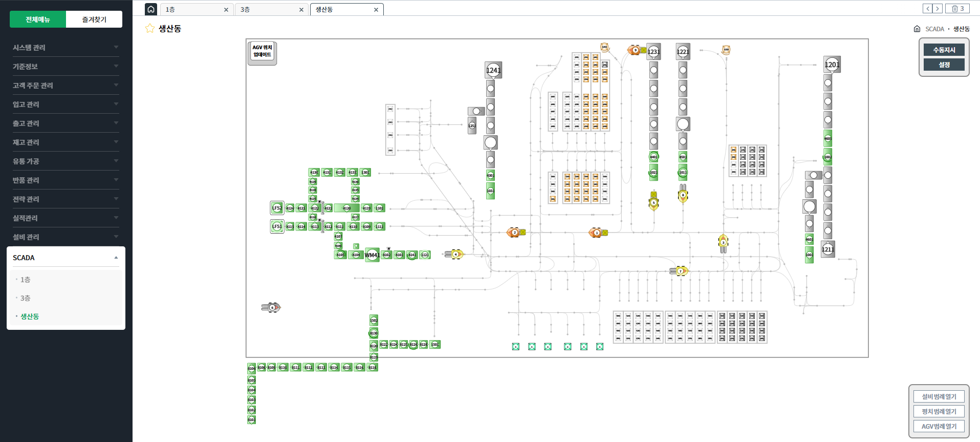Viewport: 980px width, 442px height.
Task: Close the 1층 tab
Action: [x=226, y=10]
